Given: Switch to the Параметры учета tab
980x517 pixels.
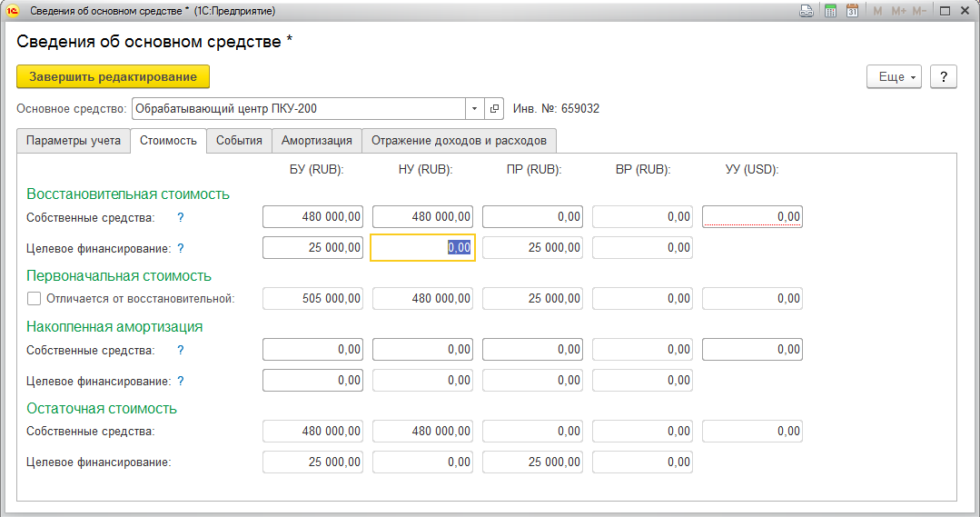Looking at the screenshot, I should pyautogui.click(x=74, y=141).
